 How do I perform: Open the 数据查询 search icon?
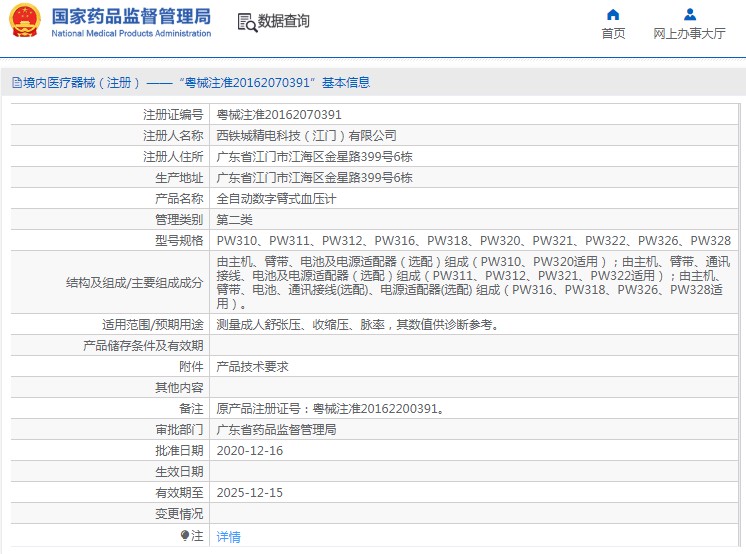247,22
